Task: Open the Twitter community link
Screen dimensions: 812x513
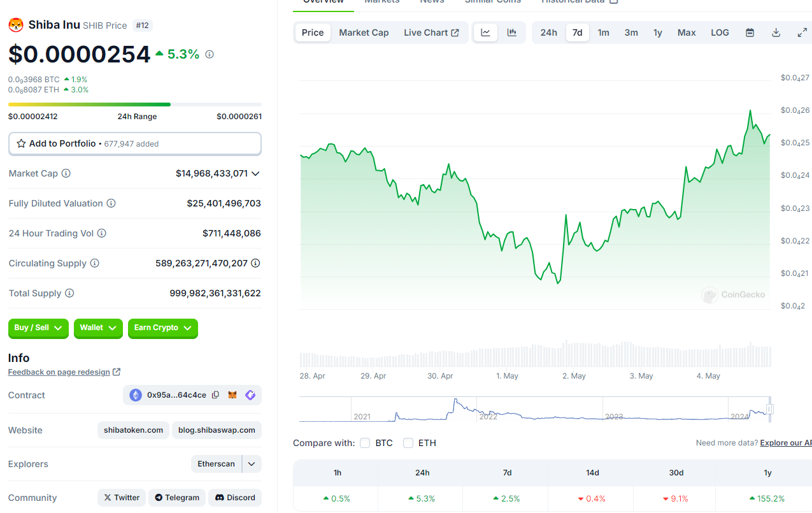Action: tap(122, 498)
